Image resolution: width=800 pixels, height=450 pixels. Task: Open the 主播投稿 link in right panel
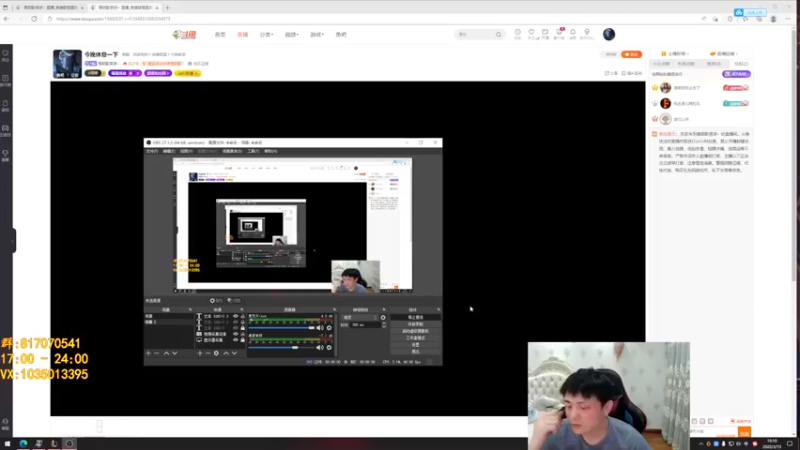674,54
